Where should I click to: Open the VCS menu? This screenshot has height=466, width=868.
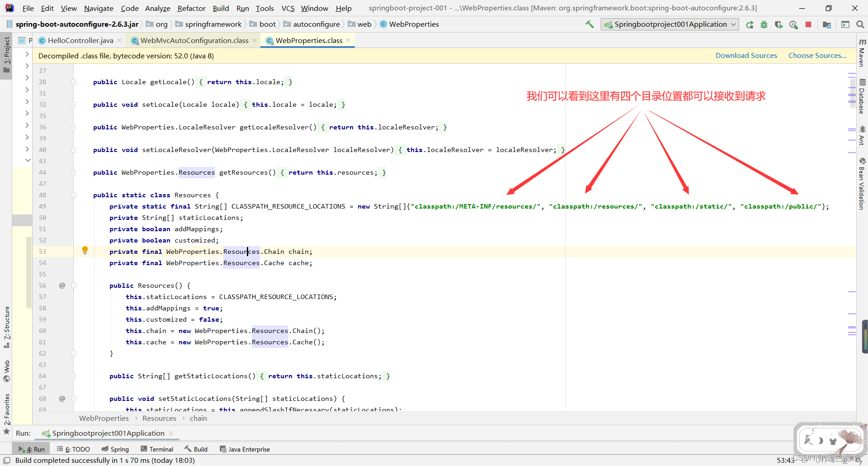(x=288, y=8)
